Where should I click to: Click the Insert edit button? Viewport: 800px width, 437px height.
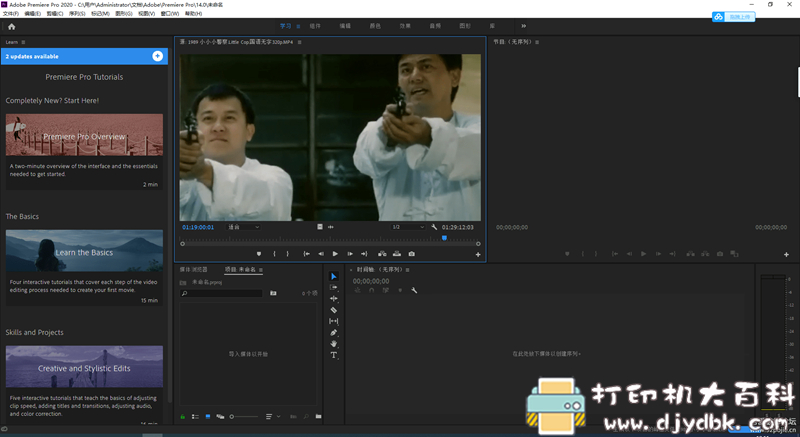tap(382, 254)
